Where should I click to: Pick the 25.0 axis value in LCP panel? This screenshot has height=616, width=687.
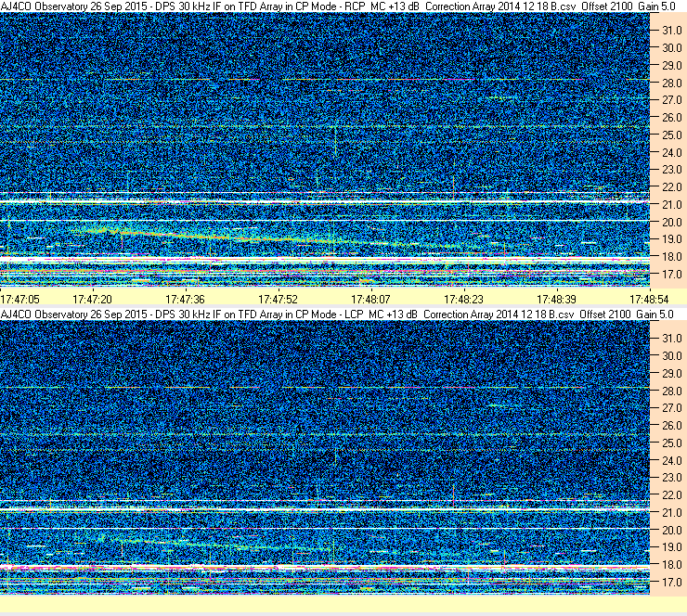point(671,443)
